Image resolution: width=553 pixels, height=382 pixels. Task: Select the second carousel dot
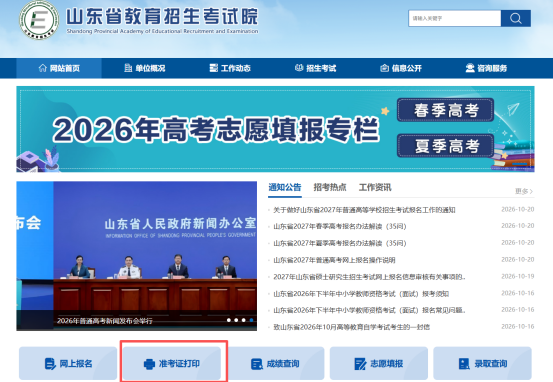[236, 320]
